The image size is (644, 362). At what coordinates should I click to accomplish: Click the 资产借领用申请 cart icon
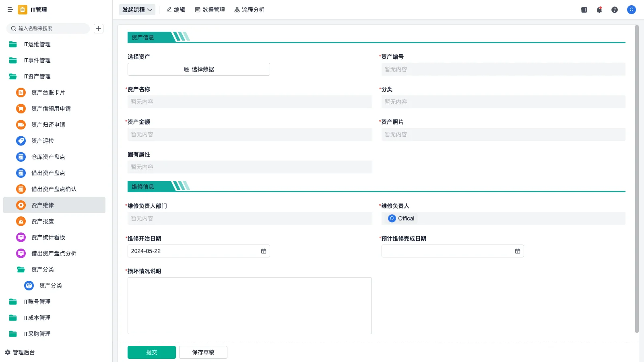pos(21,109)
